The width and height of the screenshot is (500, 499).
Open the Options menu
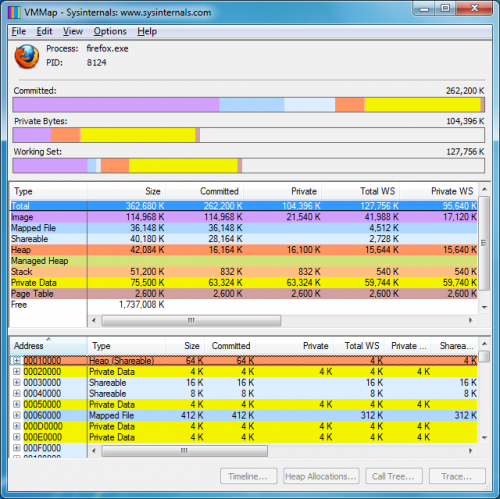(110, 31)
